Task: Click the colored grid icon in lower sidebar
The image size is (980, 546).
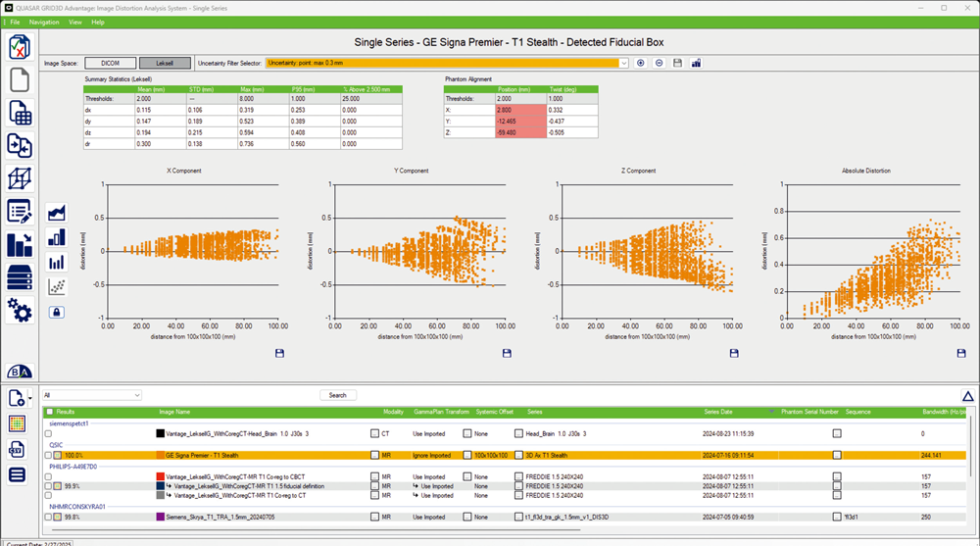Action: coord(18,423)
